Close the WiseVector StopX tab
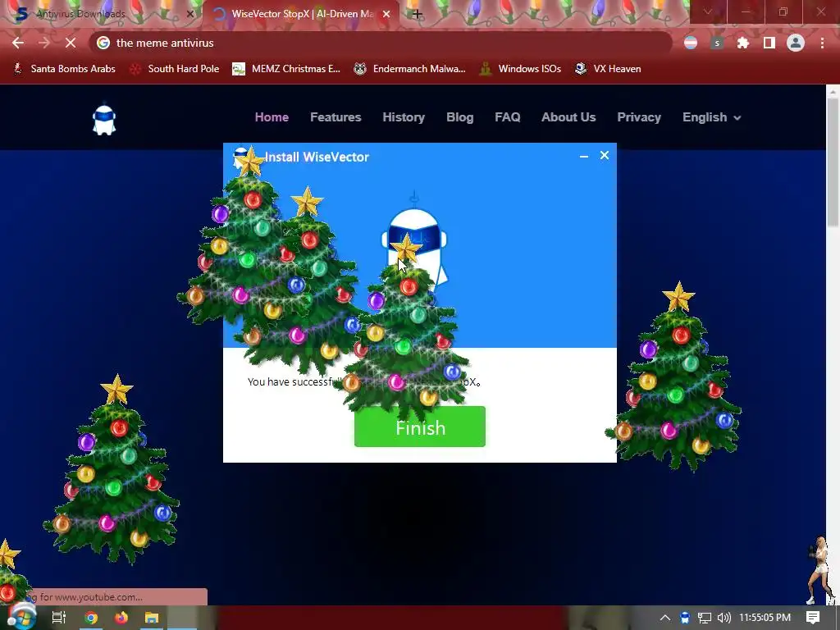Viewport: 840px width, 630px height. (386, 15)
